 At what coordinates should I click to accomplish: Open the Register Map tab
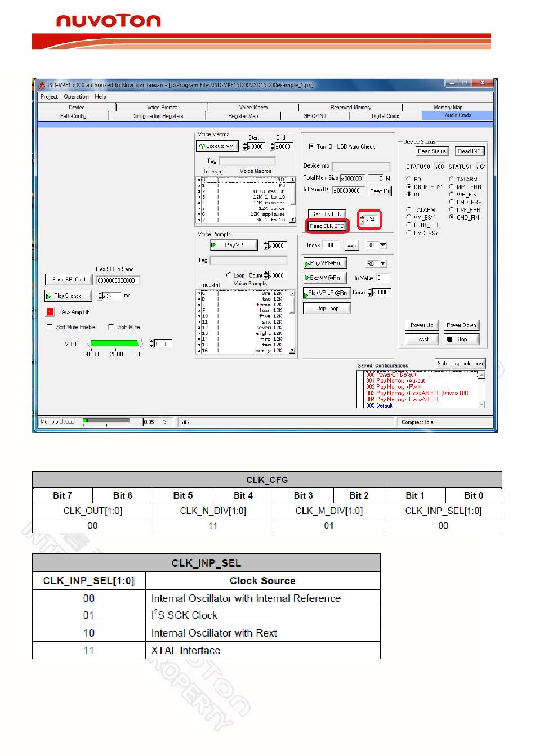pyautogui.click(x=243, y=116)
